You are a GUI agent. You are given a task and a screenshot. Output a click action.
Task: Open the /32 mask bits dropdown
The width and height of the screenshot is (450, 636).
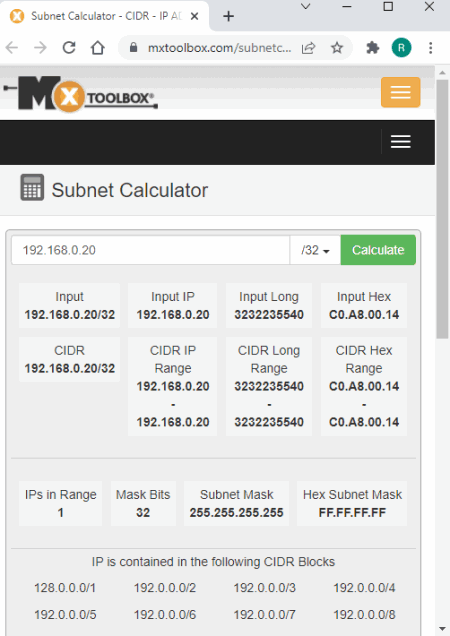(315, 250)
